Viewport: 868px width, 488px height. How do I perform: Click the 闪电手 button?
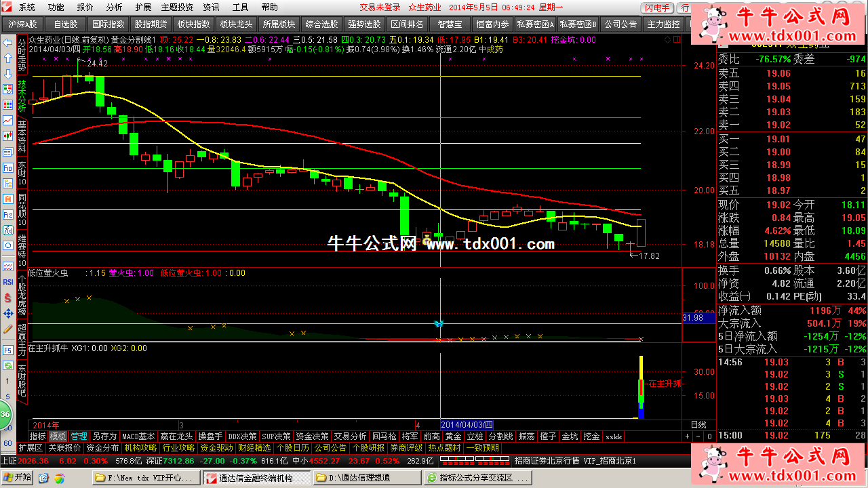pyautogui.click(x=658, y=7)
